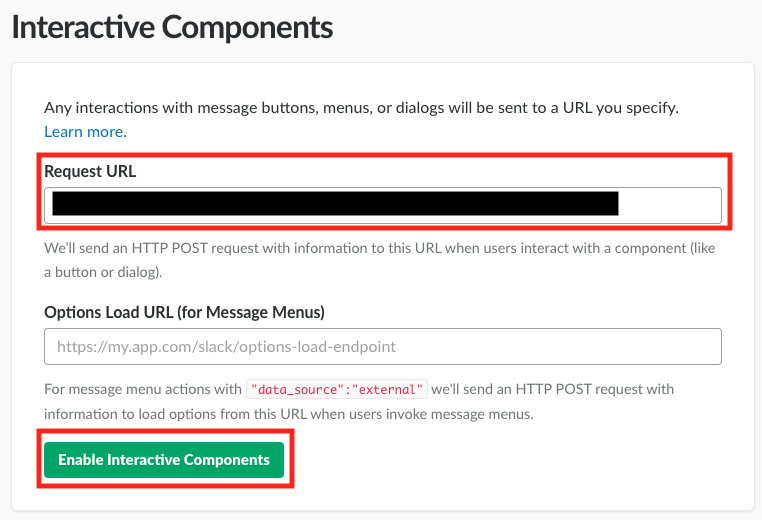The image size is (762, 520).
Task: Click the blank card area right of Enable button
Action: pos(520,460)
